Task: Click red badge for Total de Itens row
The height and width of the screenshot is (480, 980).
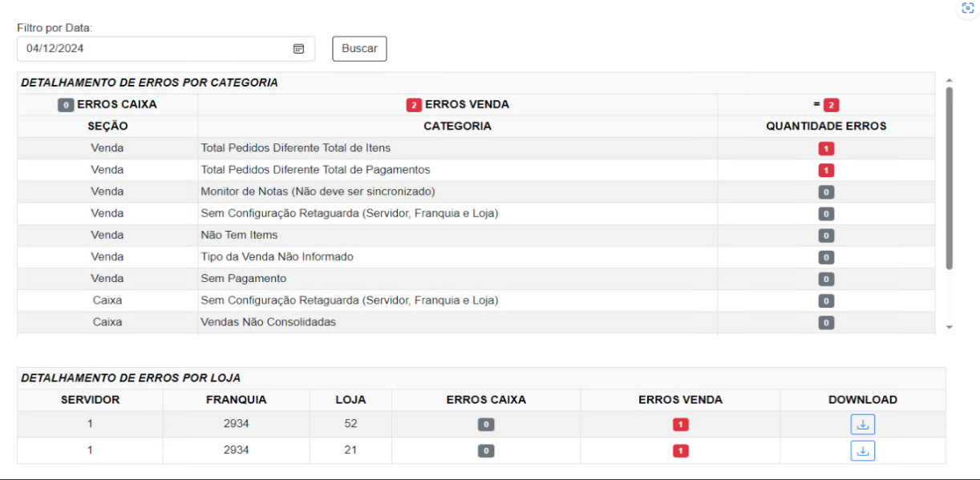Action: [826, 148]
